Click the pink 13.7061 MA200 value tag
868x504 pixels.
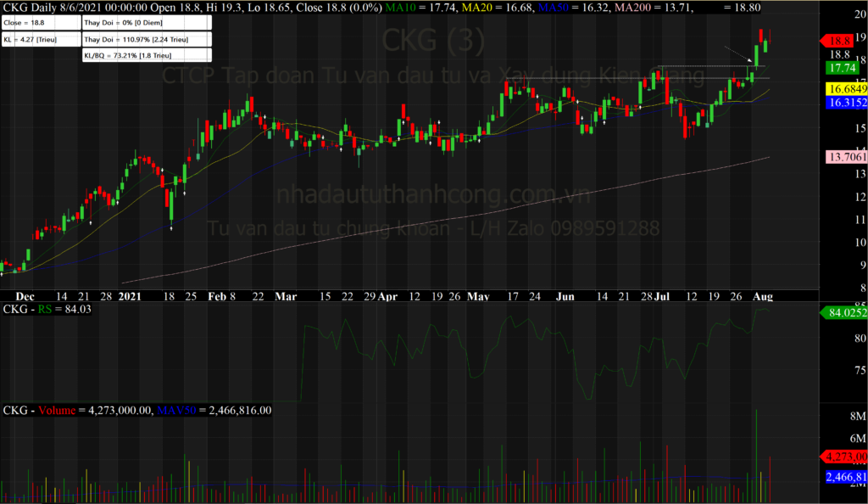coord(844,158)
